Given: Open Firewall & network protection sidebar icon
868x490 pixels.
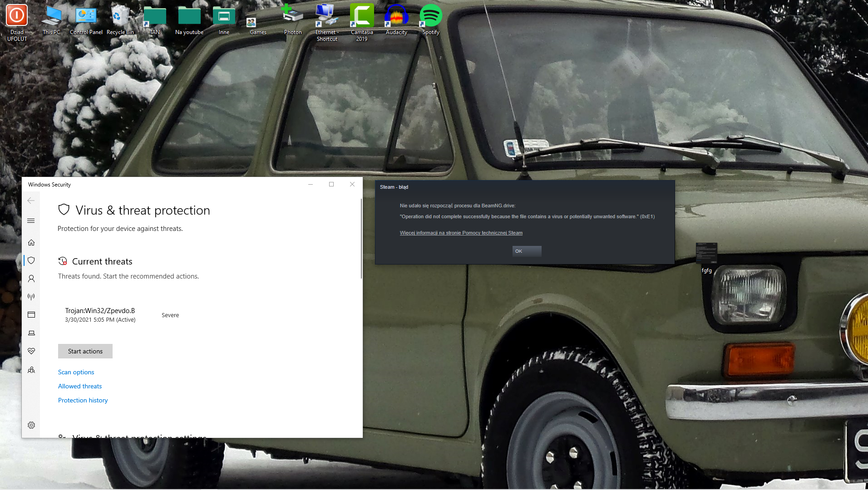Looking at the screenshot, I should (31, 297).
